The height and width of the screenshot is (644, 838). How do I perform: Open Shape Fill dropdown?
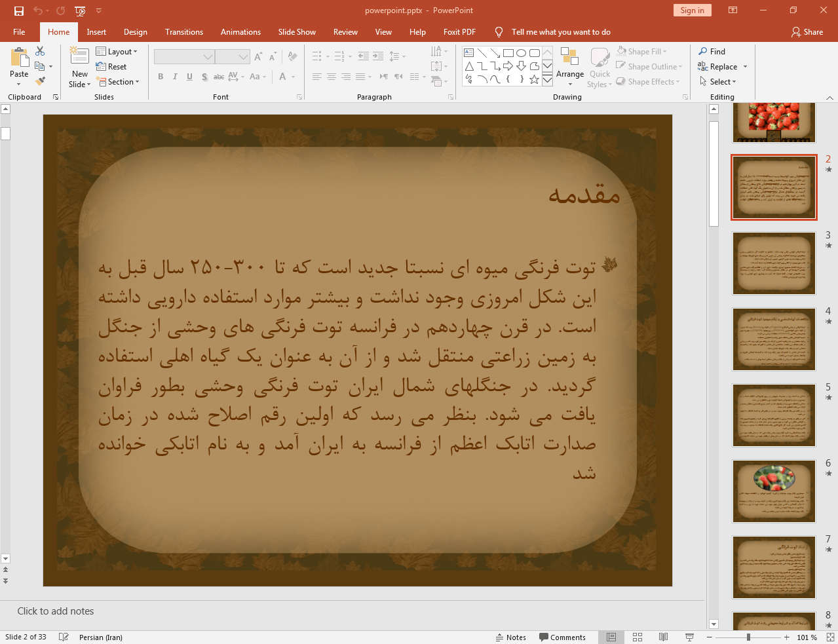(x=641, y=51)
